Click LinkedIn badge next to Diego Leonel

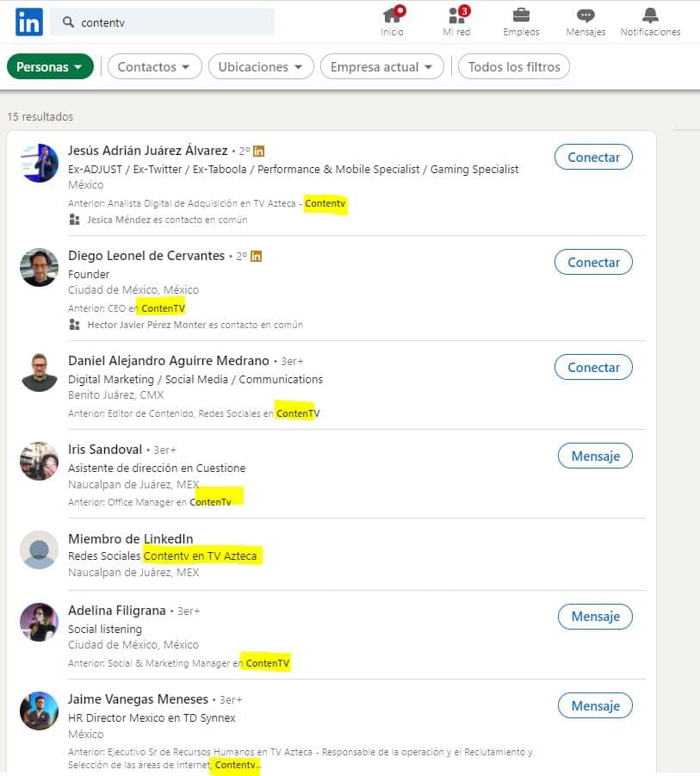point(256,256)
